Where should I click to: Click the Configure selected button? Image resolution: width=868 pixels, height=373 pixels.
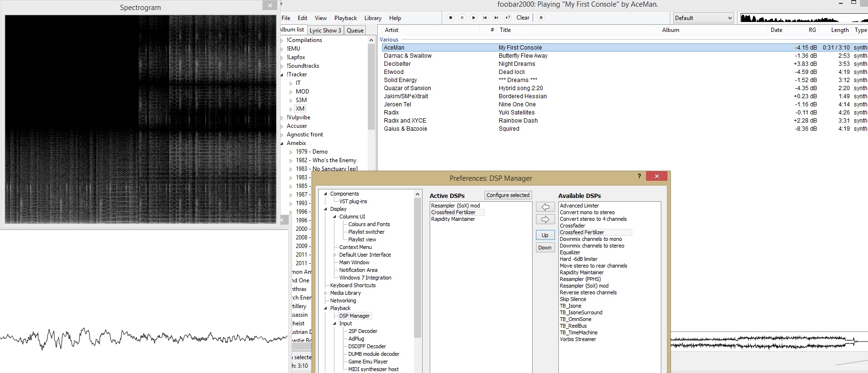pos(508,195)
